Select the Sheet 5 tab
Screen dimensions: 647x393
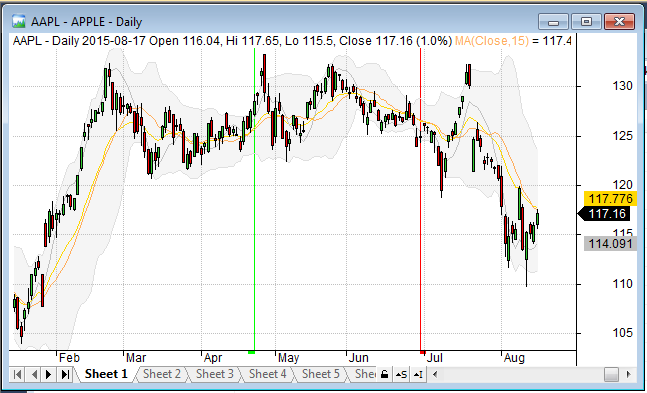click(x=321, y=374)
